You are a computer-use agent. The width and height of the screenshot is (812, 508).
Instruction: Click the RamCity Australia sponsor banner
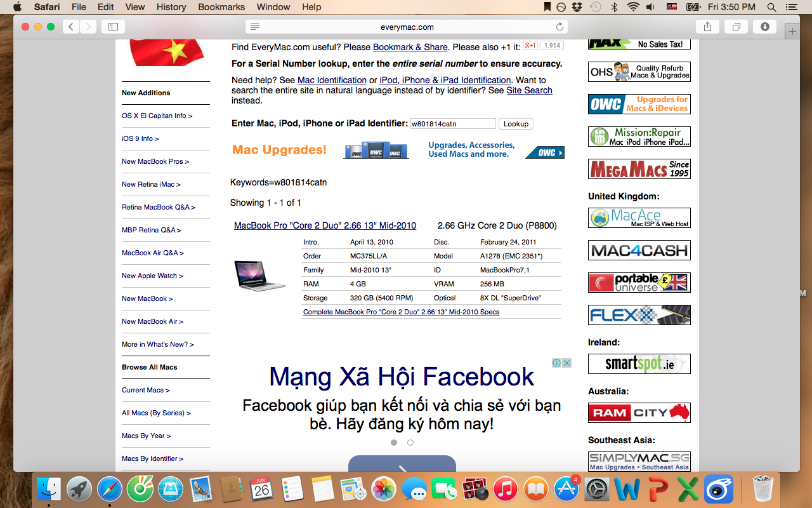click(x=639, y=413)
